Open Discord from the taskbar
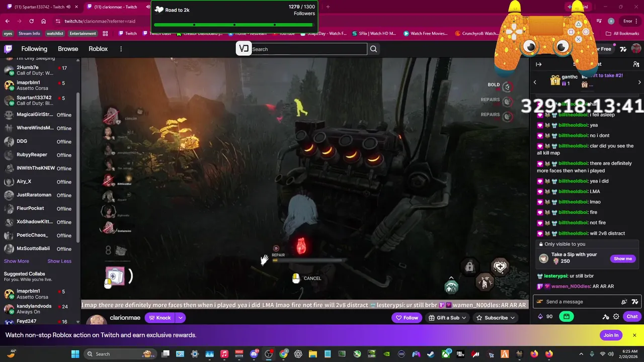The width and height of the screenshot is (644, 362). [x=254, y=354]
